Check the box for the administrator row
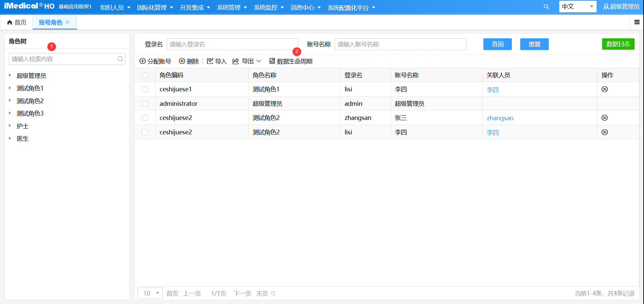Screen dimensions: 644x304 [145, 104]
